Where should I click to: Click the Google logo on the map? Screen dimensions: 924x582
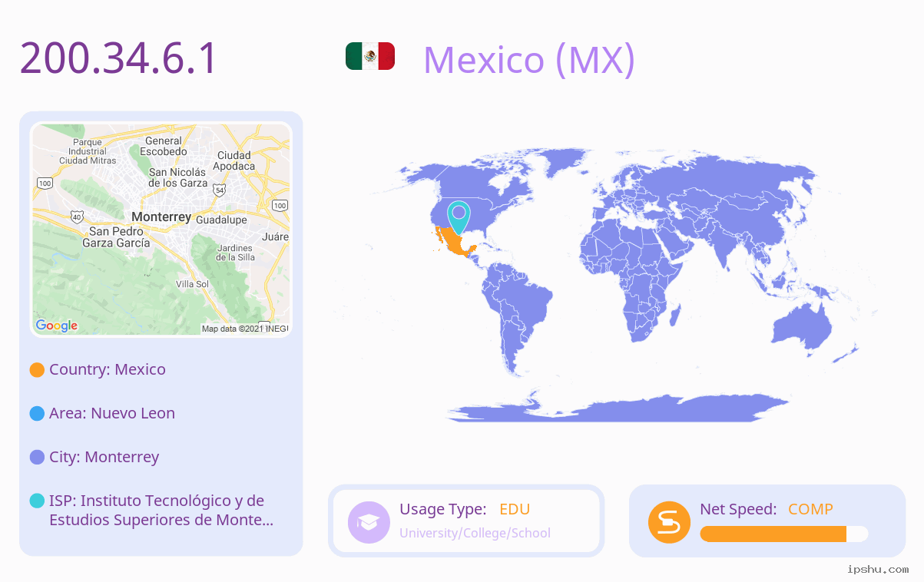57,326
